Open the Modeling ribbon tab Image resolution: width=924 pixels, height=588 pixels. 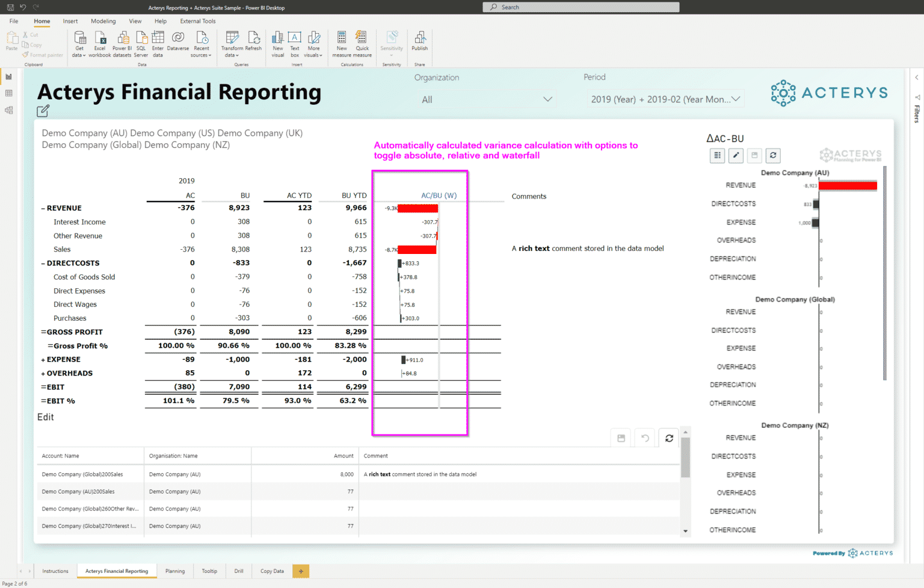[103, 21]
